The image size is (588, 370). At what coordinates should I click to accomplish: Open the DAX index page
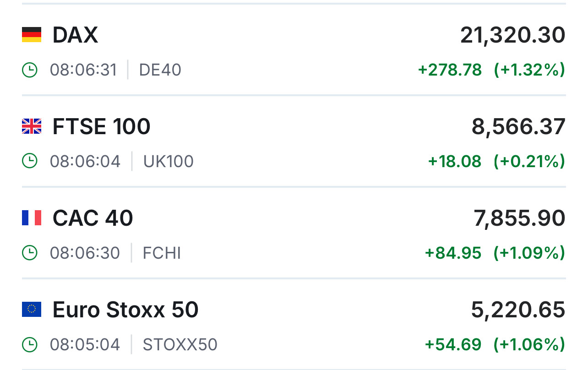tap(75, 35)
